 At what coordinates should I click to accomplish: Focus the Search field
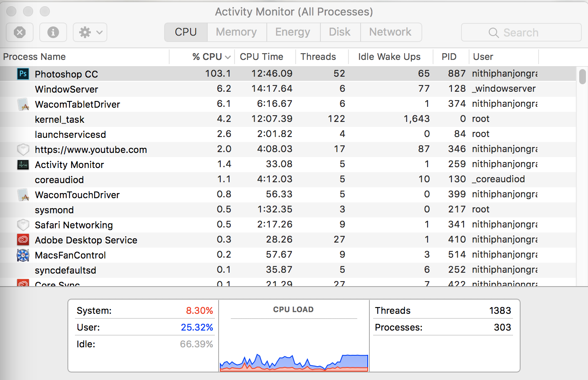tap(521, 32)
